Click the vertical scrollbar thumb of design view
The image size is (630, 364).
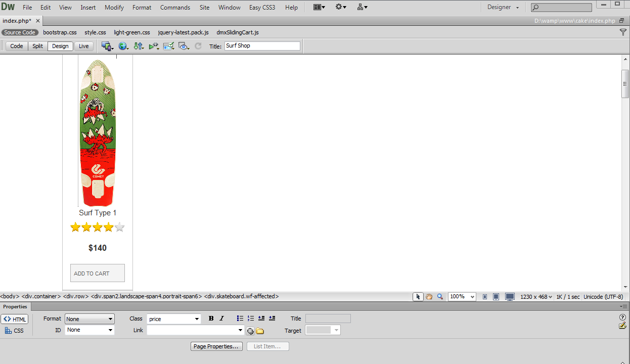coord(625,83)
